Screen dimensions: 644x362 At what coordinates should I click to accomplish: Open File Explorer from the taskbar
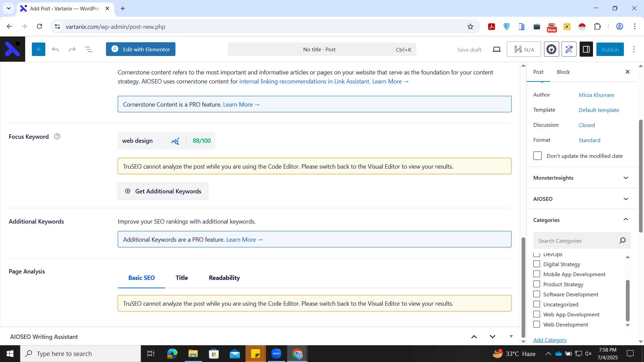[193, 354]
